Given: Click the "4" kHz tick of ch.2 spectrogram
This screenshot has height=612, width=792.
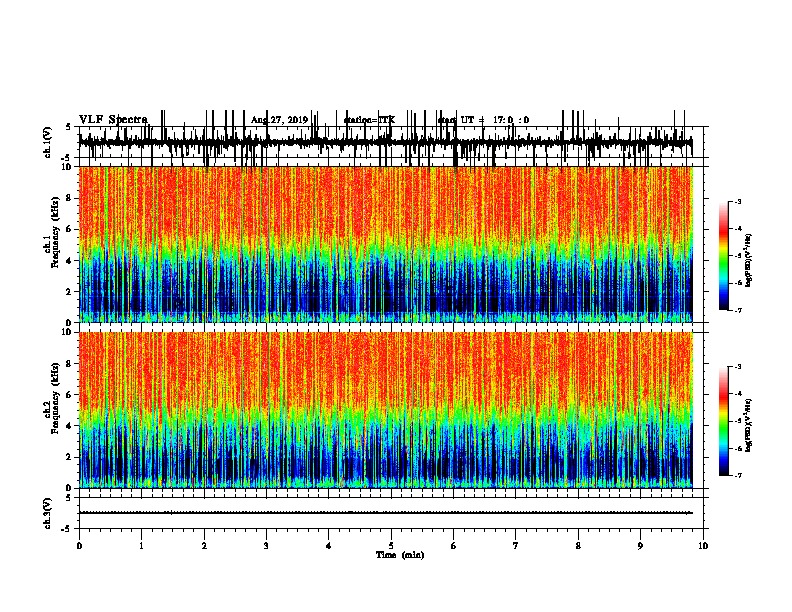Looking at the screenshot, I should point(70,426).
